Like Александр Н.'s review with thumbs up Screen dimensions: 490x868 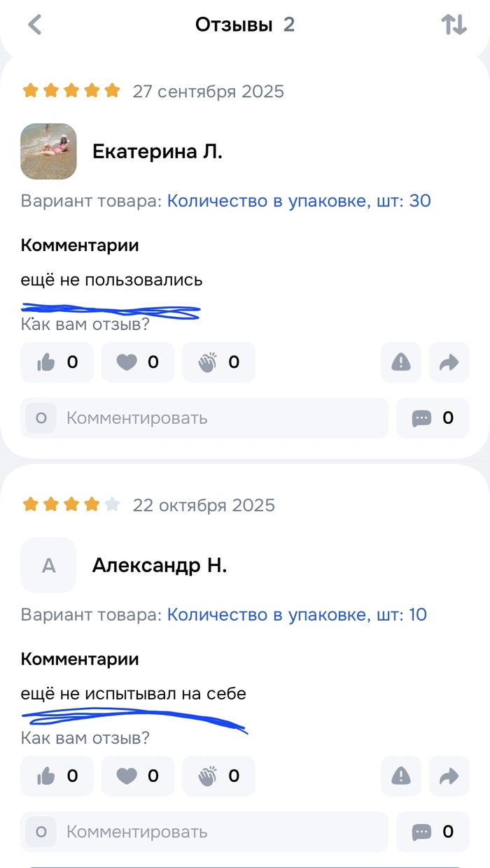coord(57,776)
